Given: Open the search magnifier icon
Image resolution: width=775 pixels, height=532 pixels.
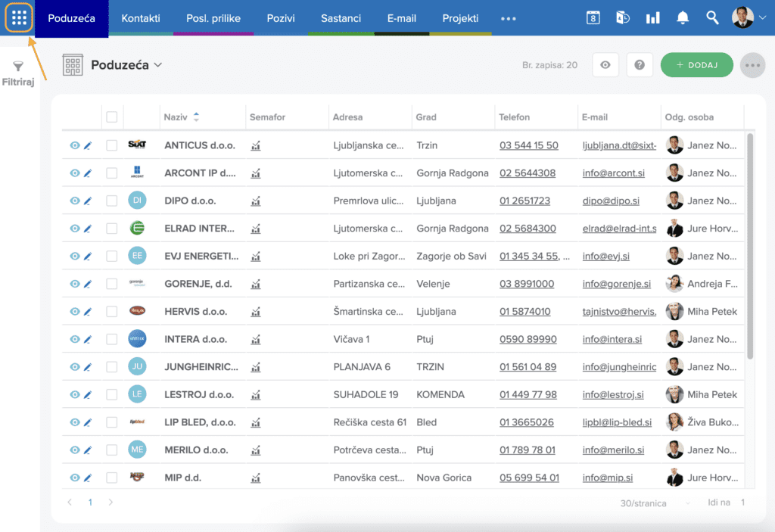Looking at the screenshot, I should 712,17.
